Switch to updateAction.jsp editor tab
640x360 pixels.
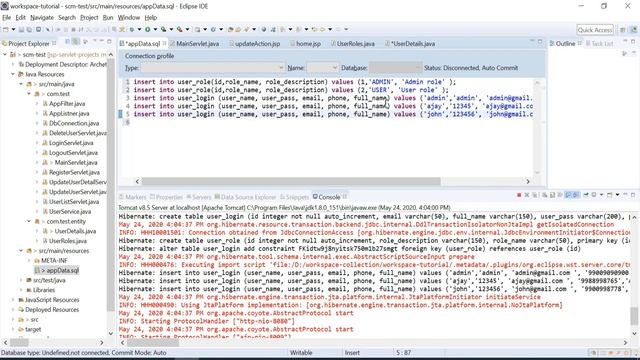[x=257, y=43]
